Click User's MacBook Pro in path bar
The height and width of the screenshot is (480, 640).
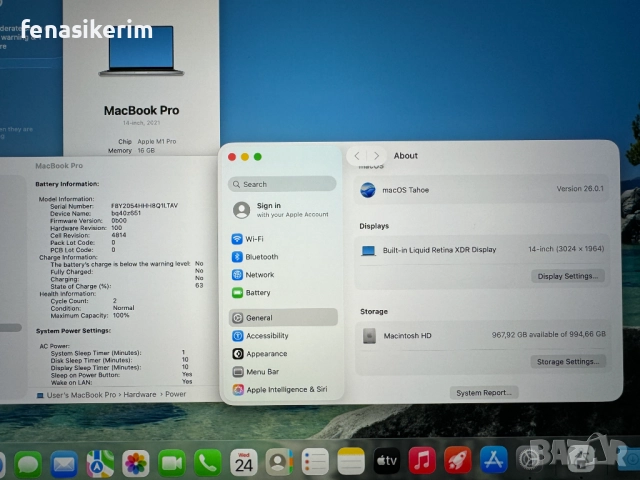click(81, 395)
